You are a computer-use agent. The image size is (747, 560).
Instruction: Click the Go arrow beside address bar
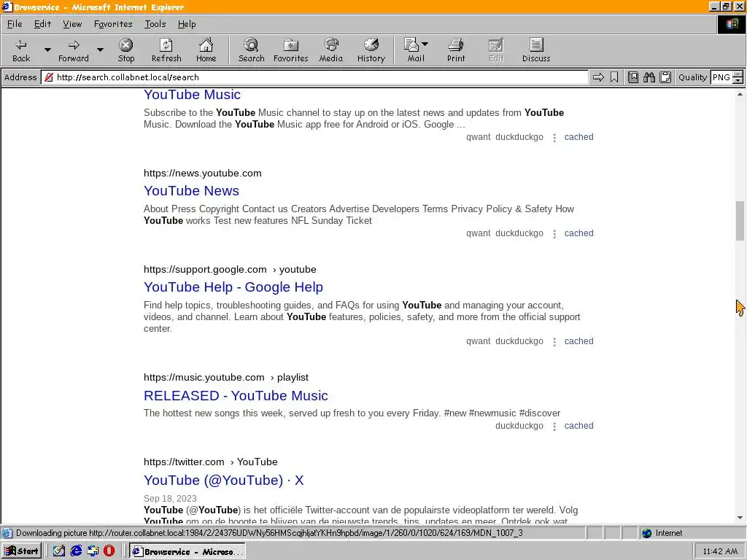(598, 77)
